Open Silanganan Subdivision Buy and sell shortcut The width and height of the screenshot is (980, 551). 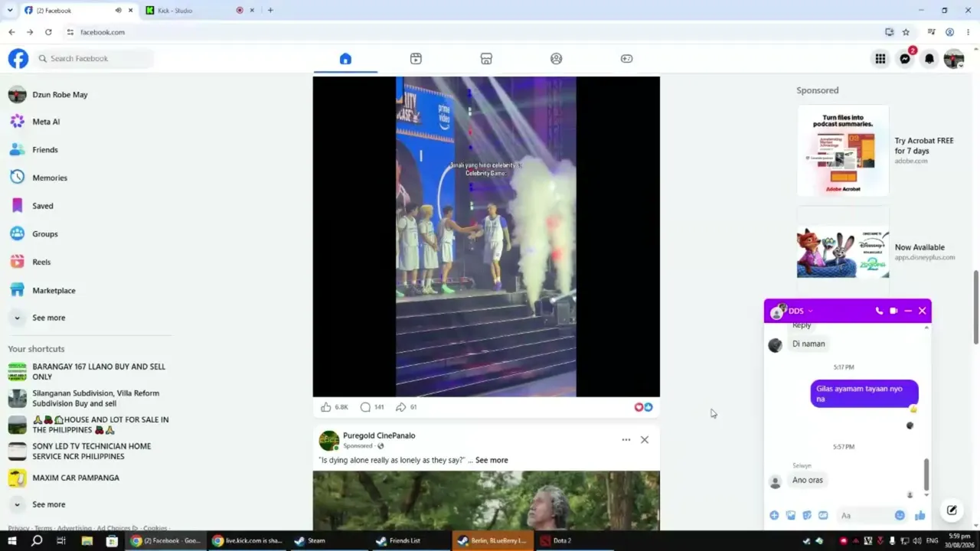pyautogui.click(x=89, y=398)
